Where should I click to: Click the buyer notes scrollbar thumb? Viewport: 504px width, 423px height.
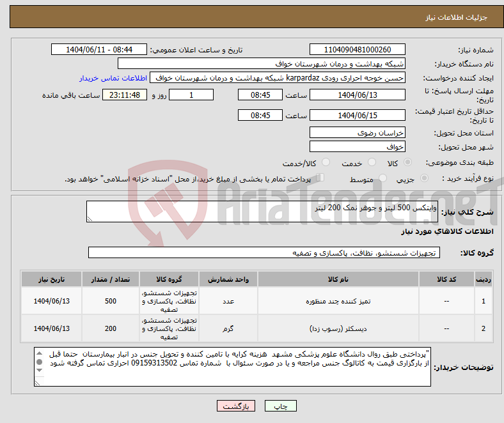[x=40, y=362]
